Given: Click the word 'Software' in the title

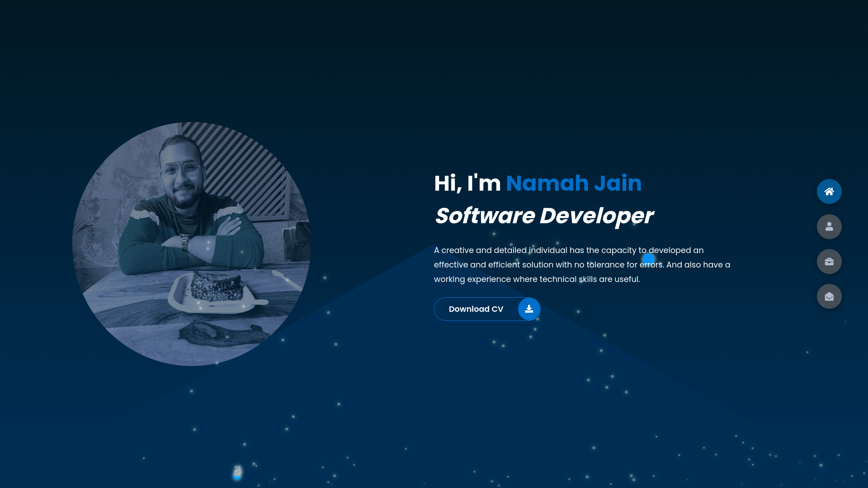Looking at the screenshot, I should (x=485, y=216).
